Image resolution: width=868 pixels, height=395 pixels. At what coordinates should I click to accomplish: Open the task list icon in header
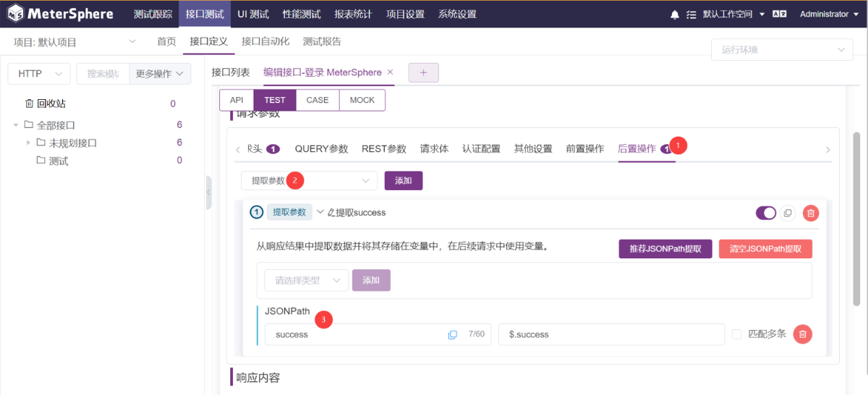[691, 14]
